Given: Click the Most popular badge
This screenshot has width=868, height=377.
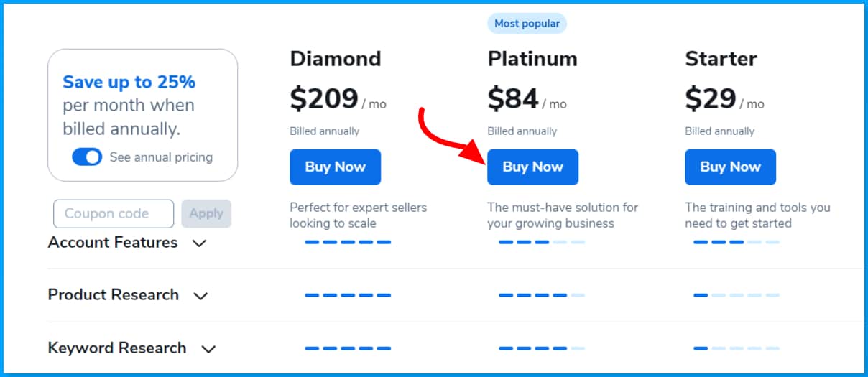Looking at the screenshot, I should (527, 24).
